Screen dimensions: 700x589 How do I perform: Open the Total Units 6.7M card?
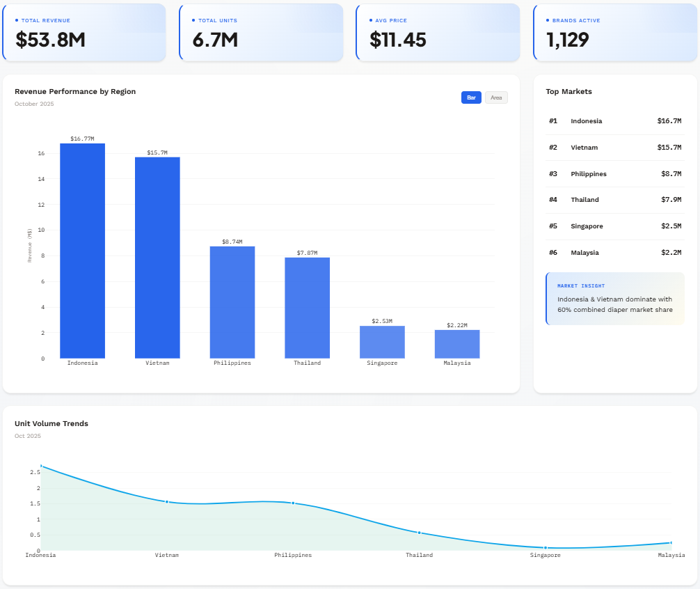(x=261, y=33)
